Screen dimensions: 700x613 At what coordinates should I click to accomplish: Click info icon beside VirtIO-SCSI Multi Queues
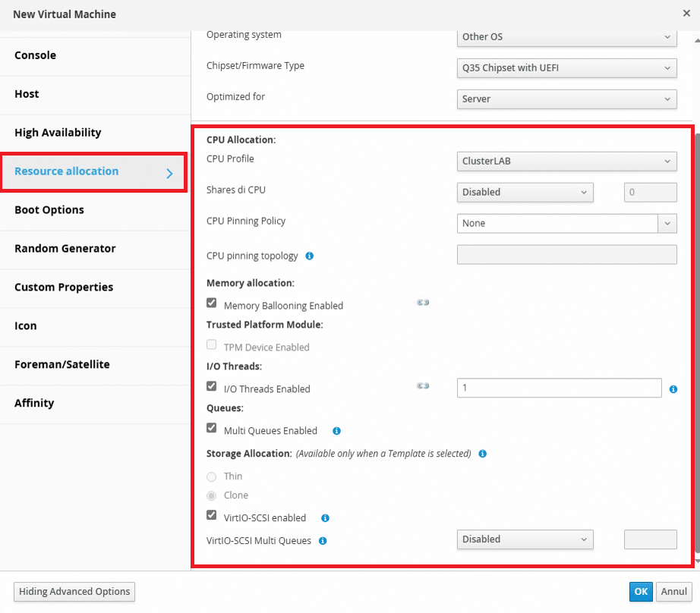click(x=323, y=542)
